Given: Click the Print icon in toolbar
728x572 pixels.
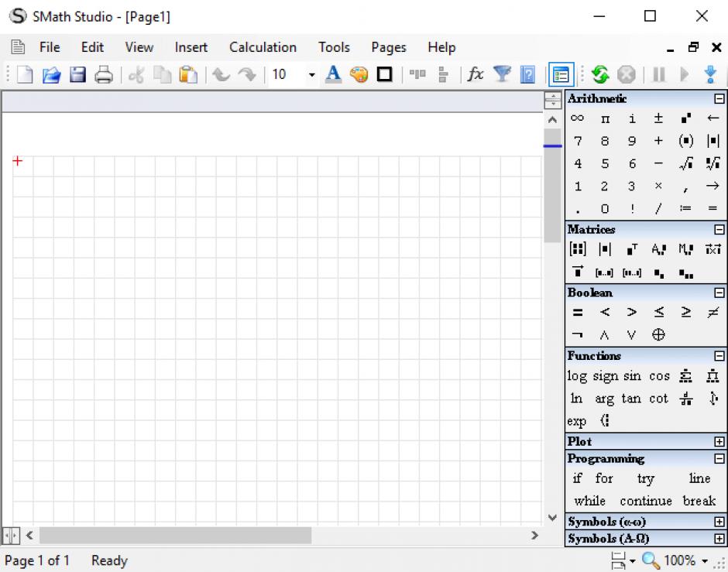Looking at the screenshot, I should point(103,75).
